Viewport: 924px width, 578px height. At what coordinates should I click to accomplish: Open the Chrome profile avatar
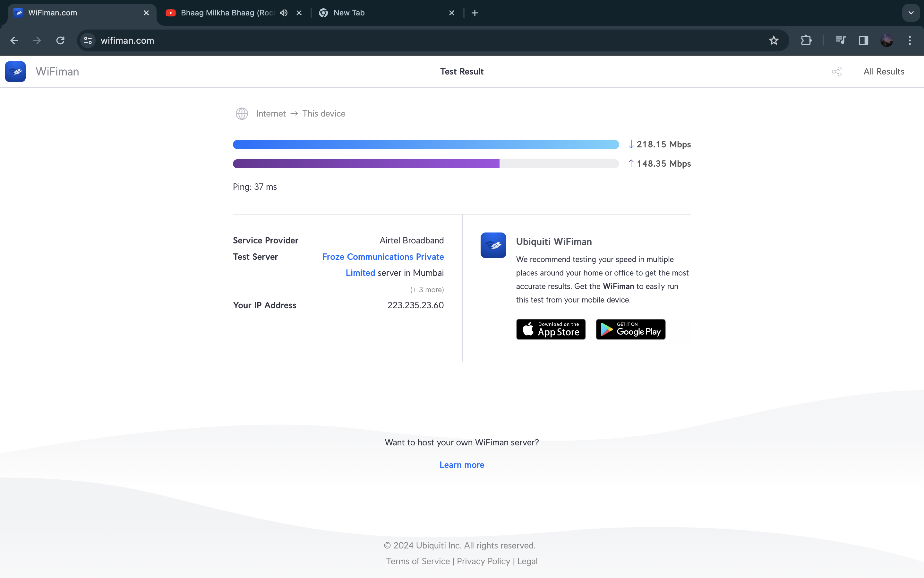pos(886,40)
